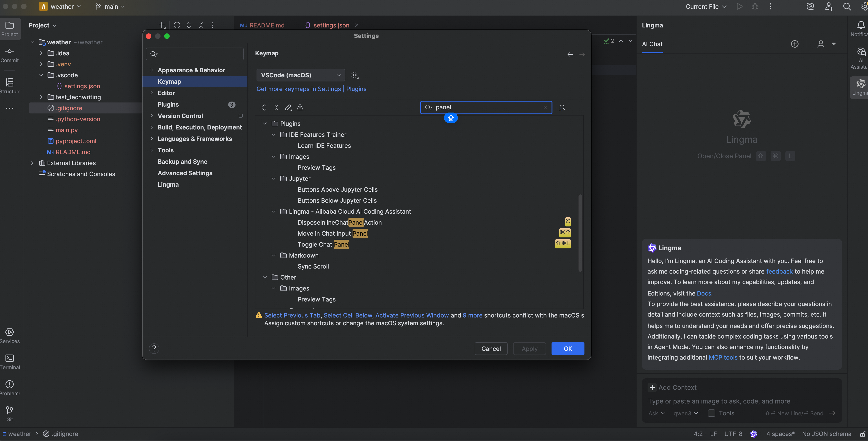
Task: Select Advanced Settings in settings list
Action: 195,173
